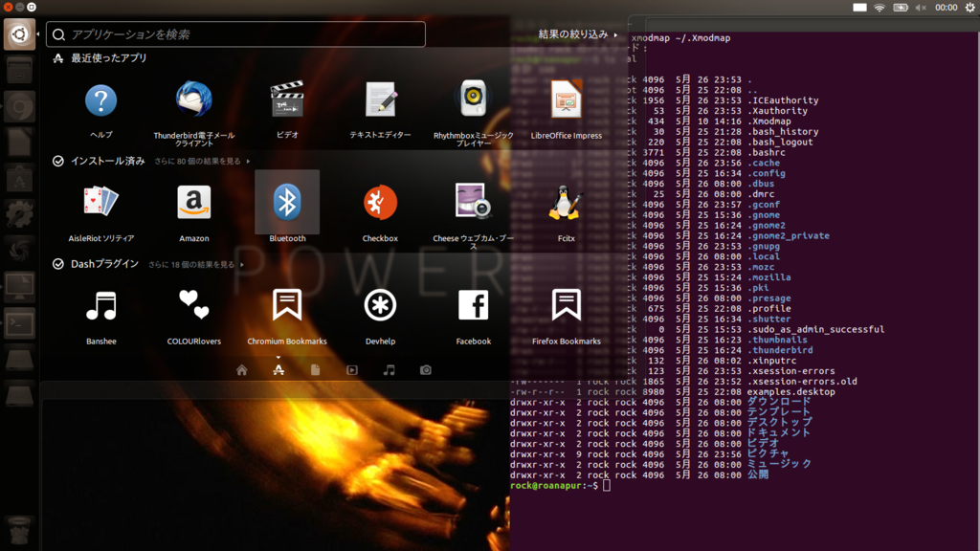Switch to the Applications lens
The height and width of the screenshot is (551, 980).
(x=278, y=370)
